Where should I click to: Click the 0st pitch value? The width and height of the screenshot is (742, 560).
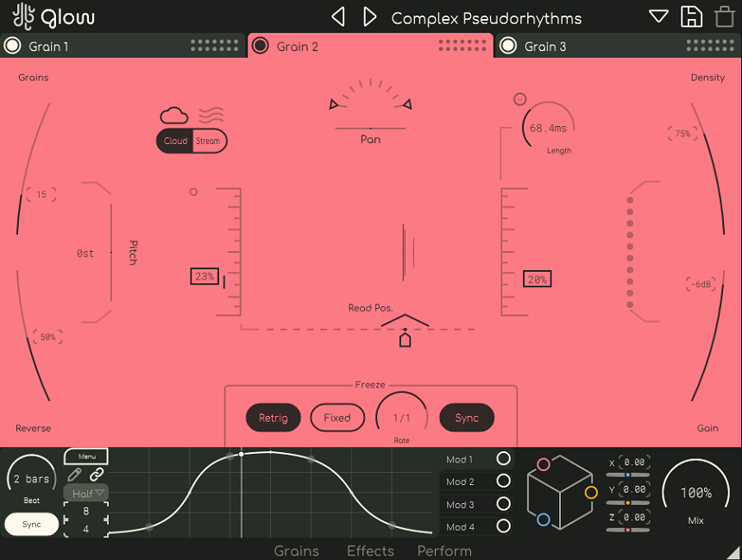(x=85, y=254)
